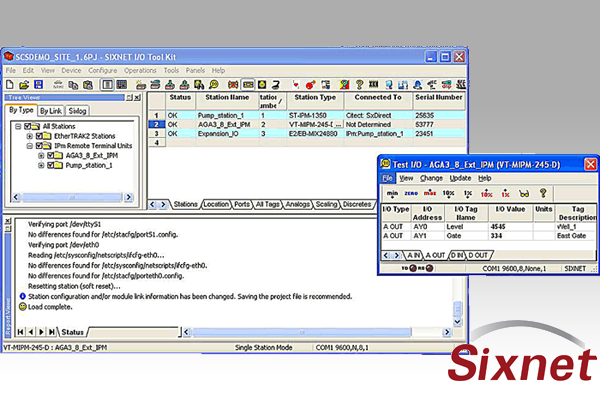This screenshot has width=600, height=400.
Task: Toggle the AGA3_8_Ext_IPM tree checkbox
Action: 51,155
